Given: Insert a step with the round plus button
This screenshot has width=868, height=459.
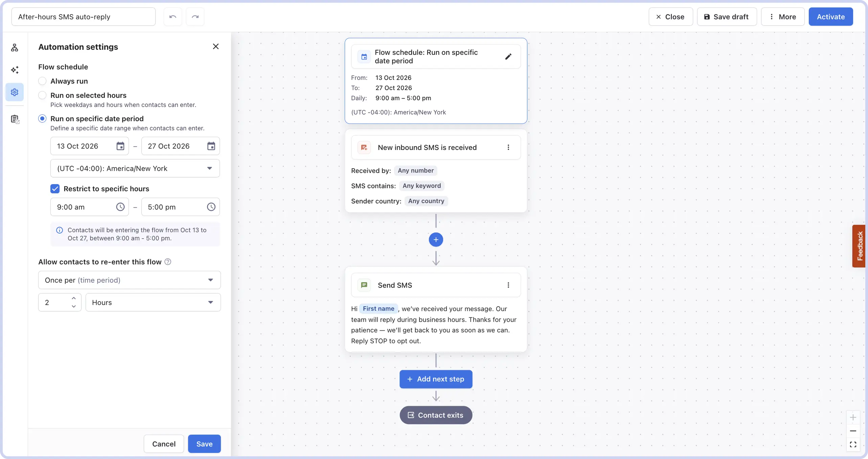Looking at the screenshot, I should pos(436,240).
